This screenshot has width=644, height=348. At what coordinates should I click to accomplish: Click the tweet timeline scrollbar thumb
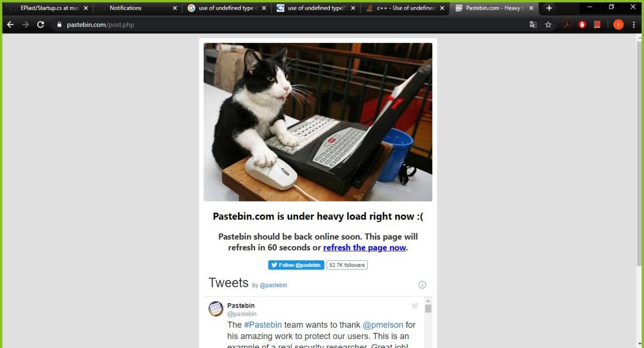pos(428,309)
